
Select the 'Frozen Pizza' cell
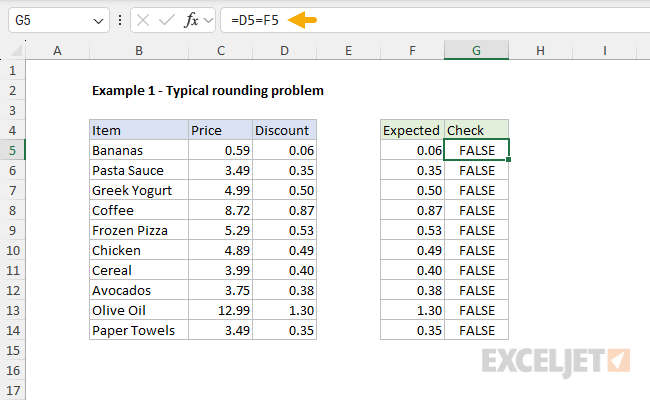coord(139,230)
